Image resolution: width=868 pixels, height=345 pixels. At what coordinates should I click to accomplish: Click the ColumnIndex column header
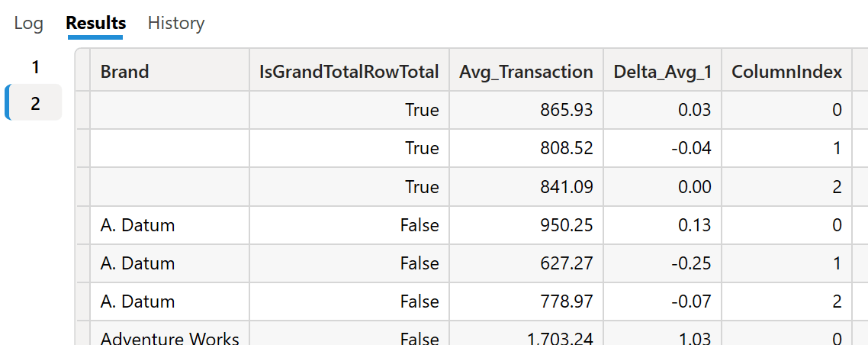point(787,72)
